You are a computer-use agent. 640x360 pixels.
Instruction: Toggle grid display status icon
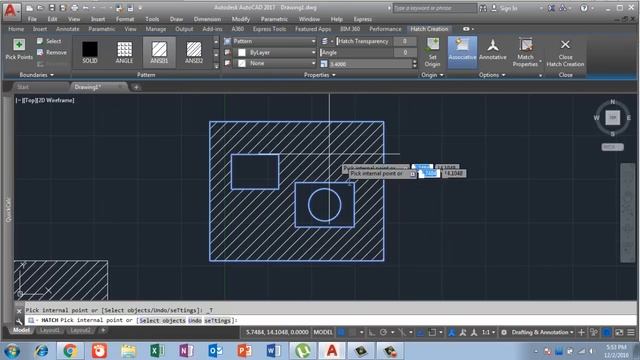pyautogui.click(x=341, y=332)
